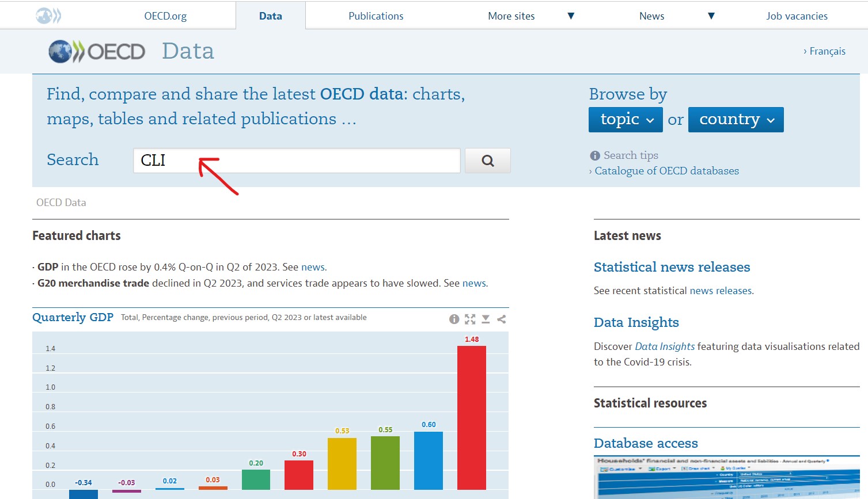This screenshot has width=868, height=499.
Task: Click the recent 'news releases' link
Action: (721, 291)
